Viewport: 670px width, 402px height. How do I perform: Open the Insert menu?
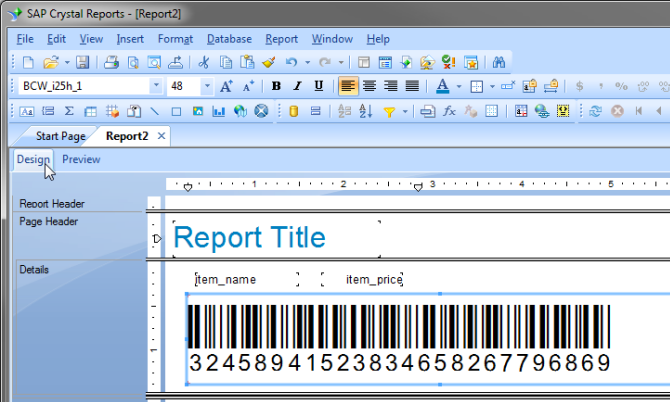tap(130, 39)
